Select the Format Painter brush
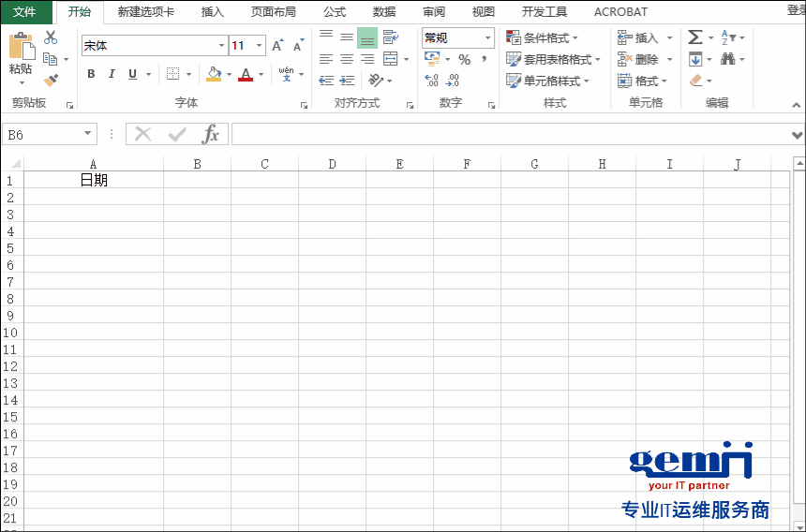 [x=51, y=81]
